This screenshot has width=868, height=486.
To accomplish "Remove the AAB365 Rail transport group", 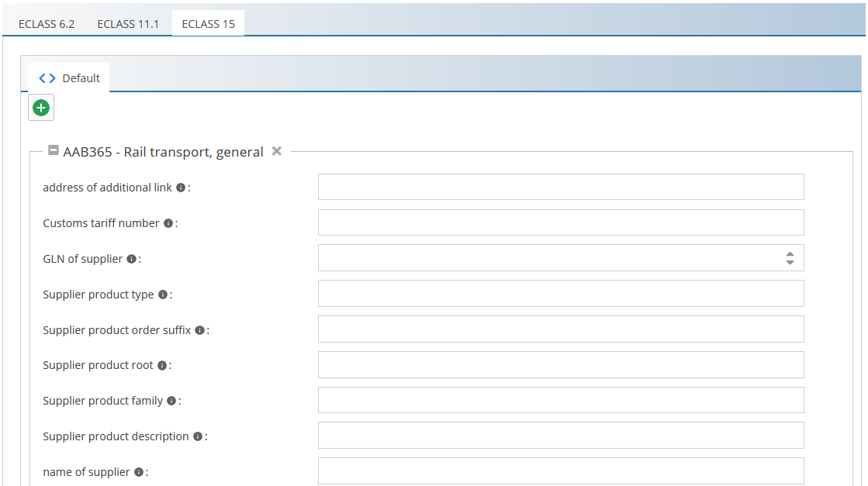I will [276, 151].
